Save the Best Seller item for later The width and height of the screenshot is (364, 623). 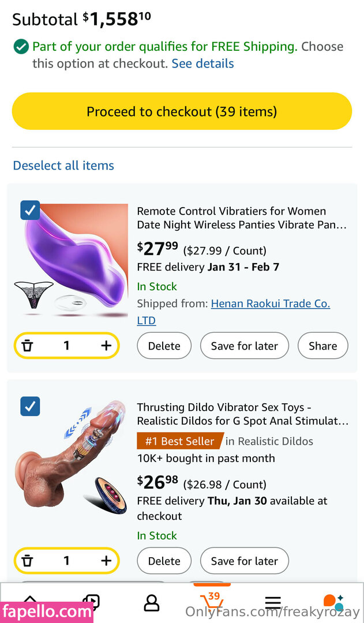(x=244, y=561)
